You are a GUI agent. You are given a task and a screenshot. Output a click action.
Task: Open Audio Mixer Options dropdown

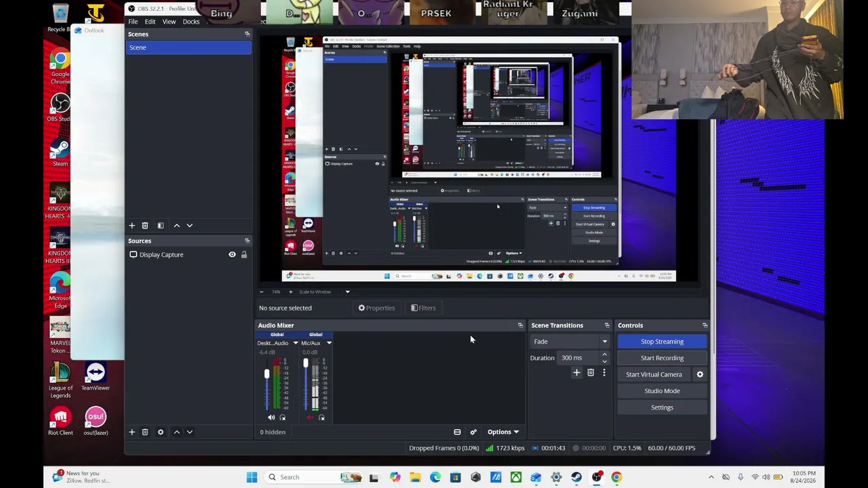coord(502,432)
